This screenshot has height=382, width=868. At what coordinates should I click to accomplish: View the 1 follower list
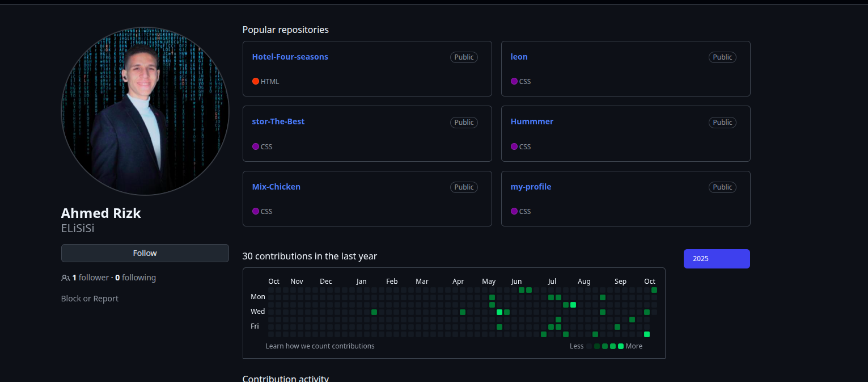90,278
